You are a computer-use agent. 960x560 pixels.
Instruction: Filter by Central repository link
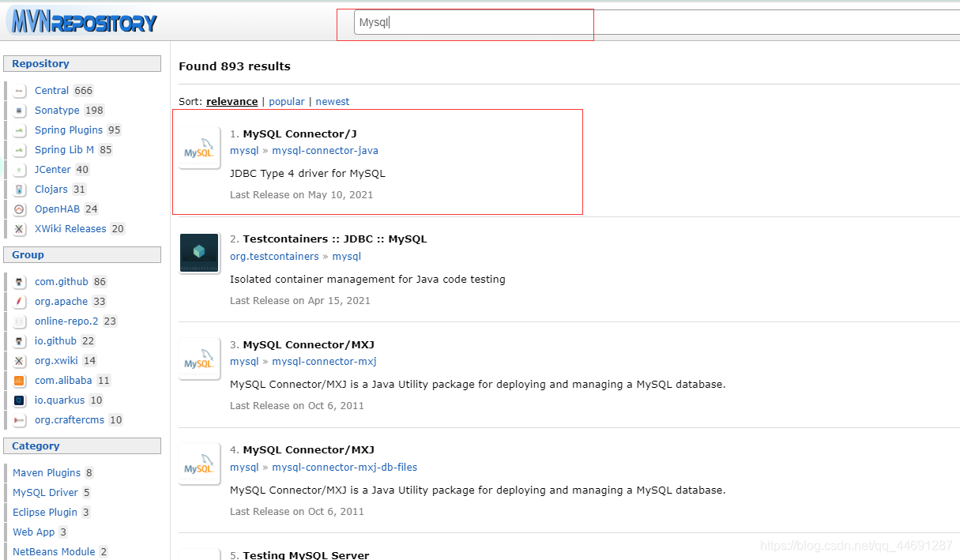(52, 91)
